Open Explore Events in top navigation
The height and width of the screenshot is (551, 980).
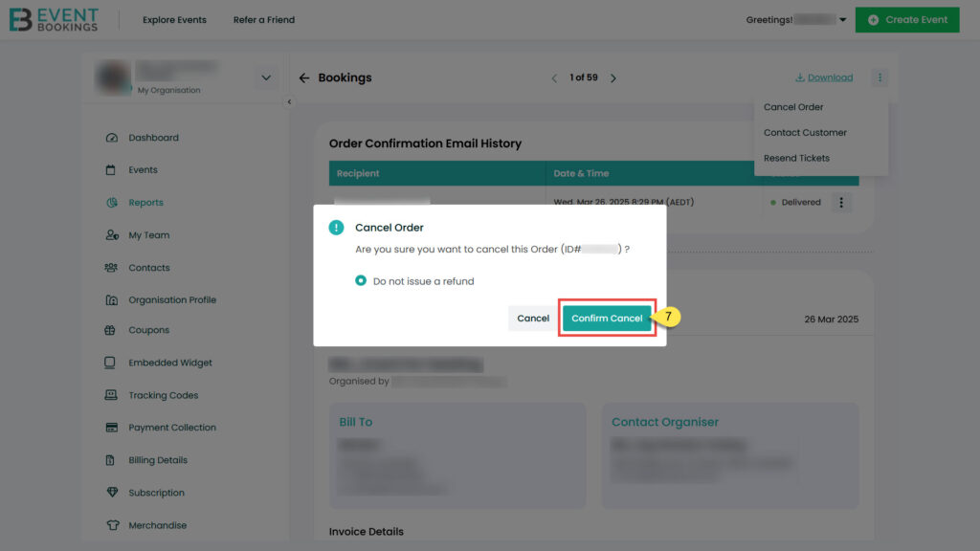click(x=174, y=20)
